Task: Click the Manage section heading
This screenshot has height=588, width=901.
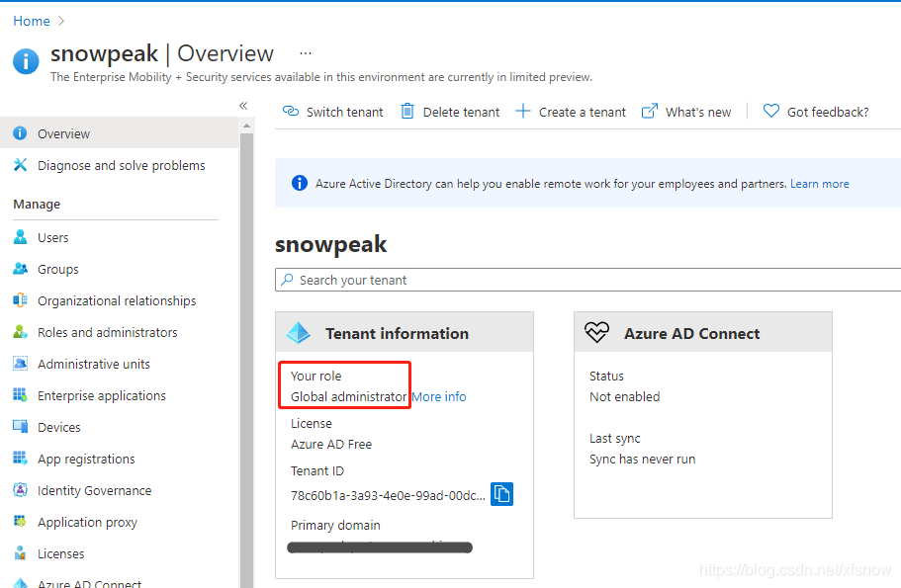Action: (x=37, y=204)
